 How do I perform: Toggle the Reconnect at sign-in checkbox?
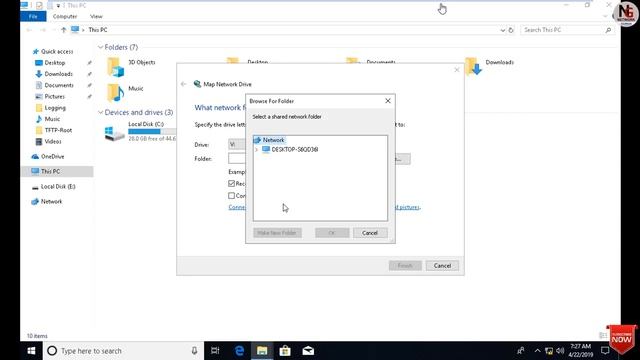tap(231, 184)
